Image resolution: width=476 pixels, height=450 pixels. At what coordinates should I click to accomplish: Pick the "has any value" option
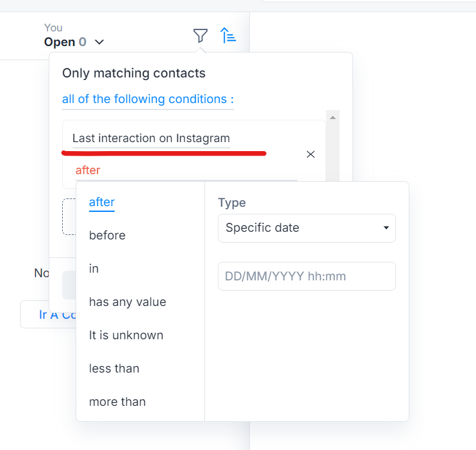coord(127,302)
